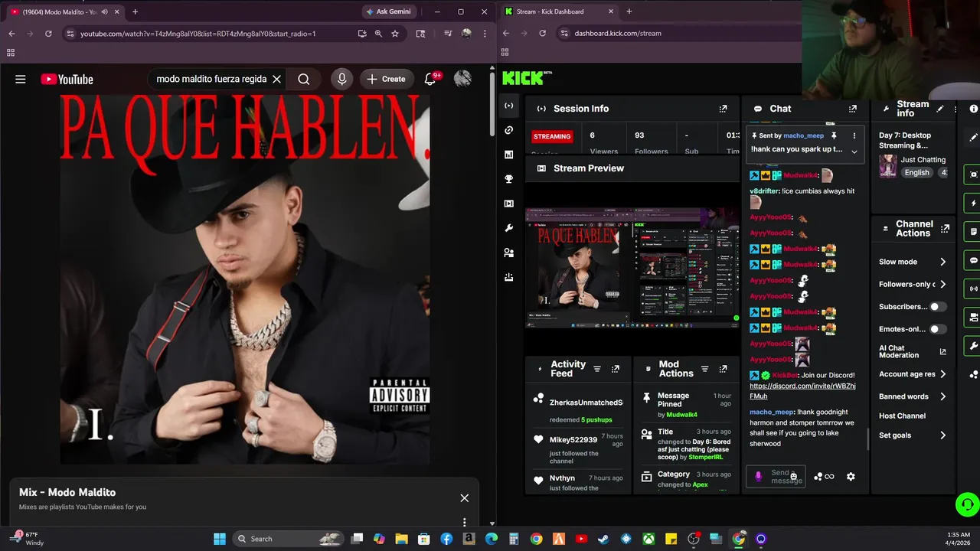
Task: Open File Explorer from the taskbar
Action: (401, 539)
